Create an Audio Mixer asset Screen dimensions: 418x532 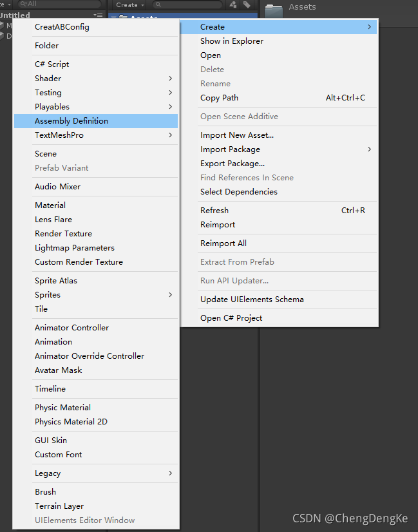(x=96, y=187)
